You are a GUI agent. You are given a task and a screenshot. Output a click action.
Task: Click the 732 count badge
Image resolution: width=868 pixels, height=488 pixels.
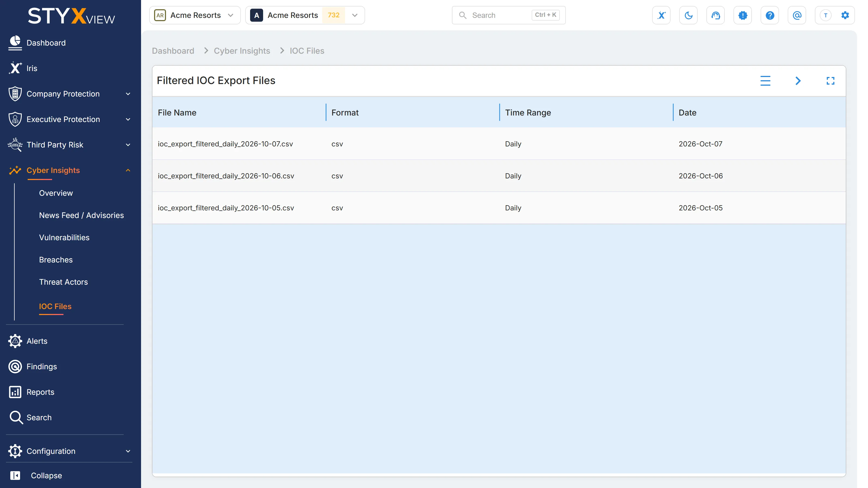(334, 15)
